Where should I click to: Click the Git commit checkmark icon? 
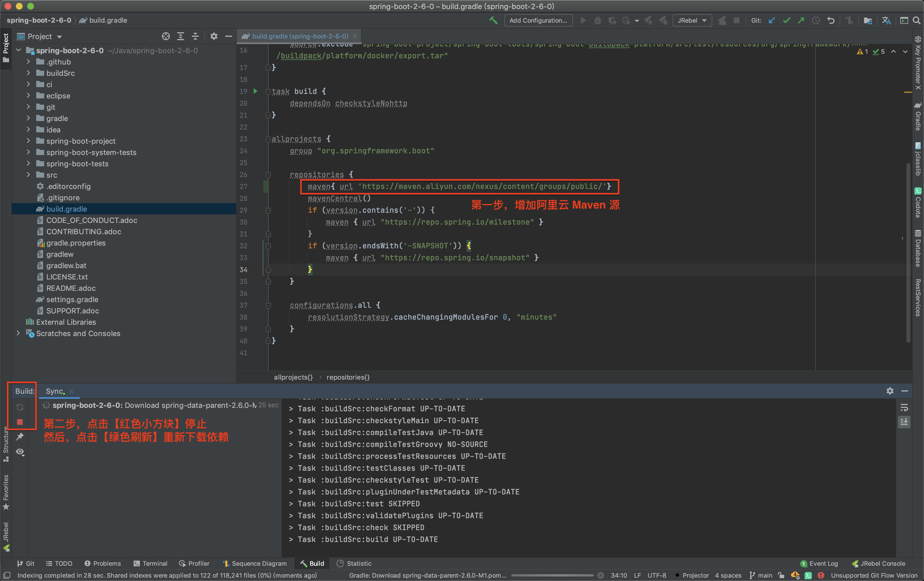(x=786, y=20)
